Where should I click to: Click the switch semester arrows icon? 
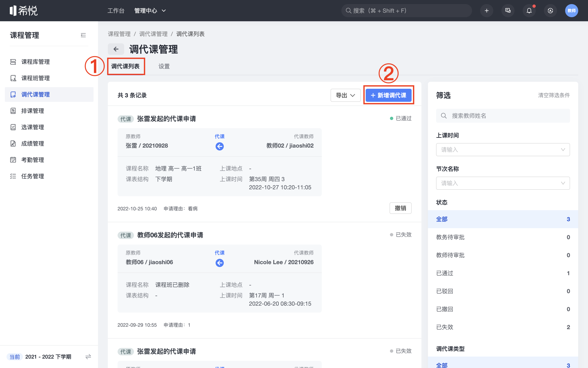point(88,357)
